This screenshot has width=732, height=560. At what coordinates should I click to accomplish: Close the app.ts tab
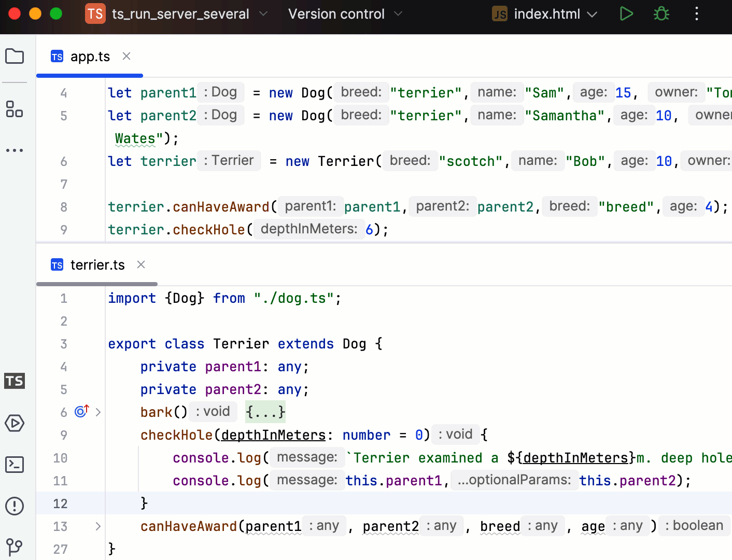click(126, 56)
